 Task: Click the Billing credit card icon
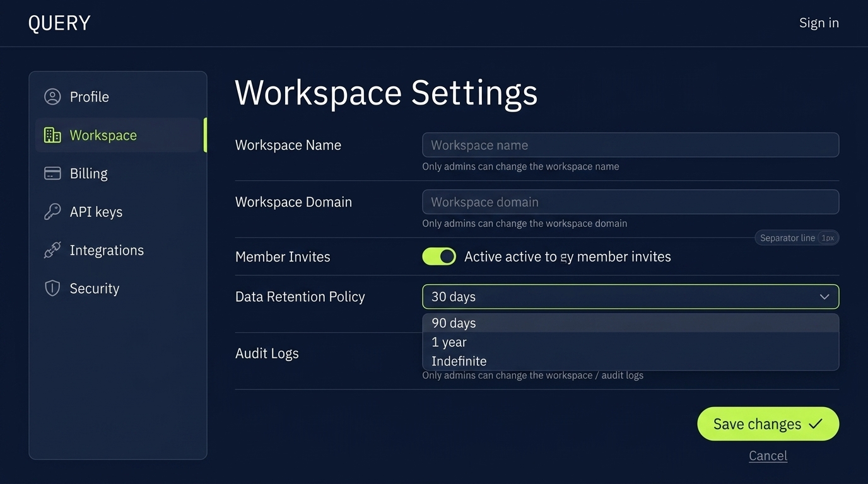52,173
